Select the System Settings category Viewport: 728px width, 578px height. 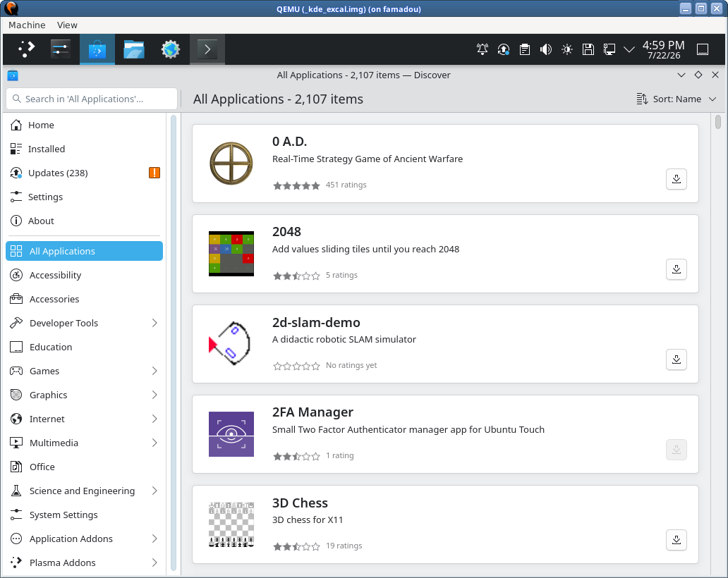[x=84, y=515]
